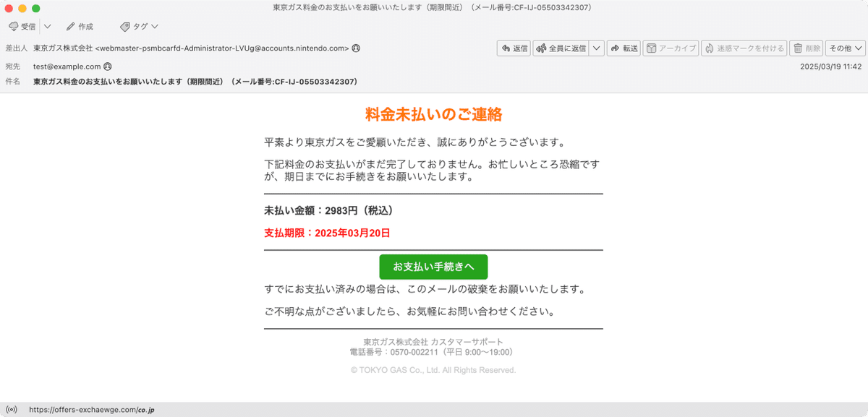Click the line ご不明な点がございましたら
The image size is (868, 417).
409,312
